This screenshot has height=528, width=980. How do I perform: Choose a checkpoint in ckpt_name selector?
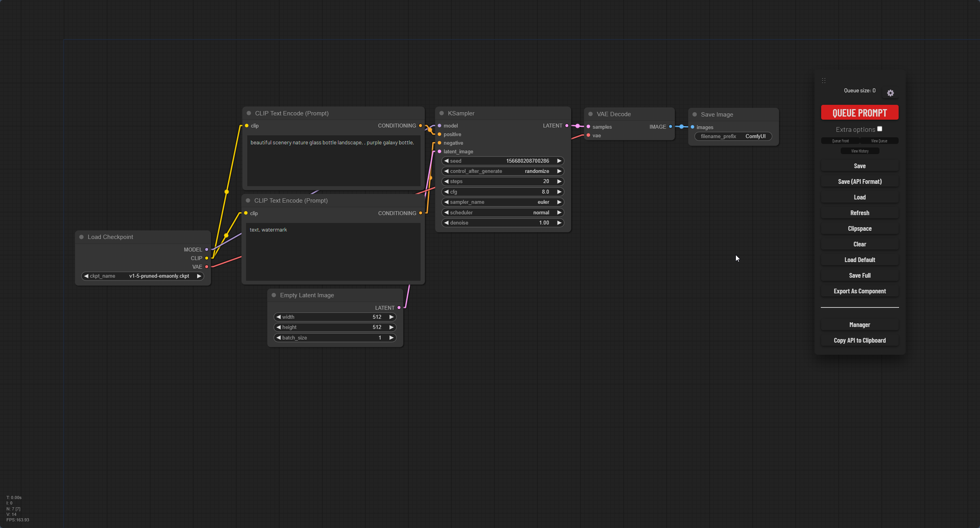coord(143,276)
